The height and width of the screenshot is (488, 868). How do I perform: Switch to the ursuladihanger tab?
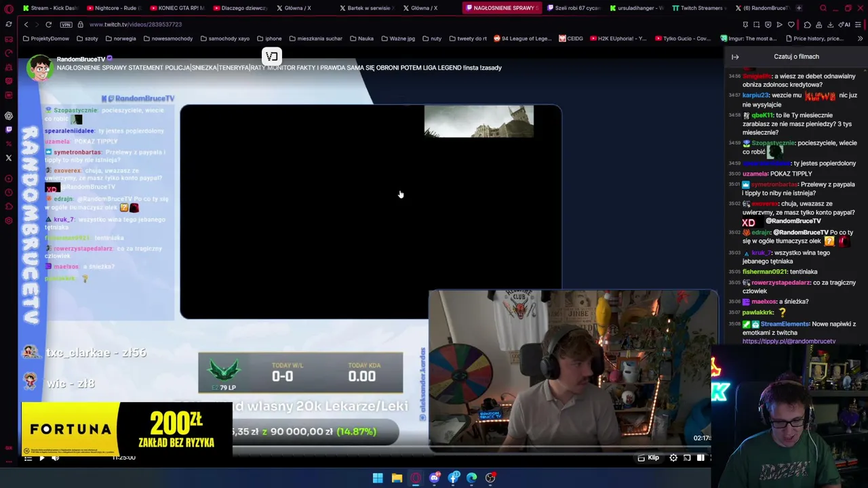[636, 8]
